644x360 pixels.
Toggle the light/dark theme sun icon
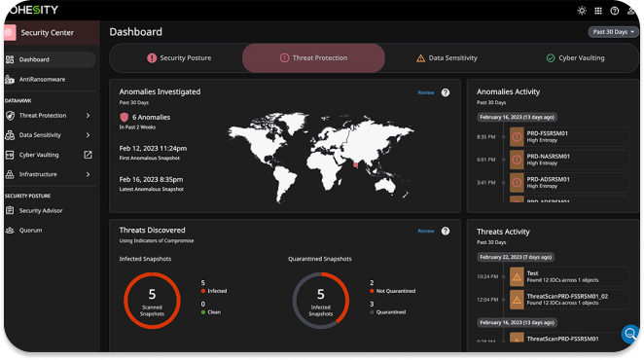[x=582, y=11]
